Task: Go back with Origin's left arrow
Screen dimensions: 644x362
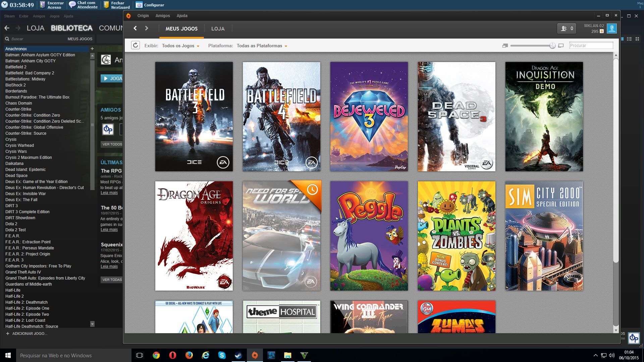Action: 135,28
